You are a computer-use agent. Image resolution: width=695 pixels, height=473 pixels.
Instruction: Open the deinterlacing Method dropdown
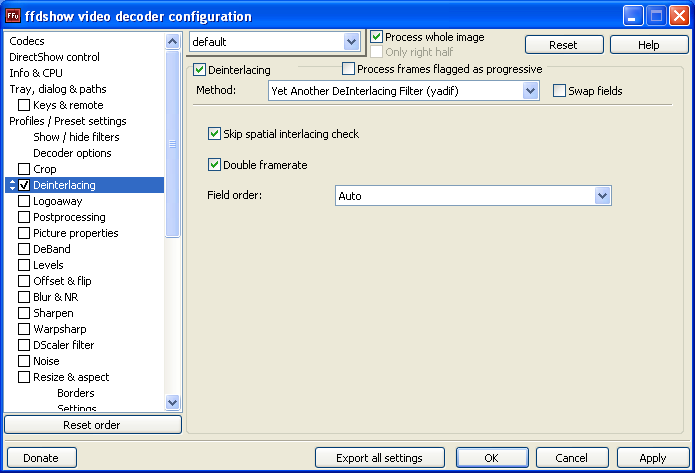click(531, 91)
